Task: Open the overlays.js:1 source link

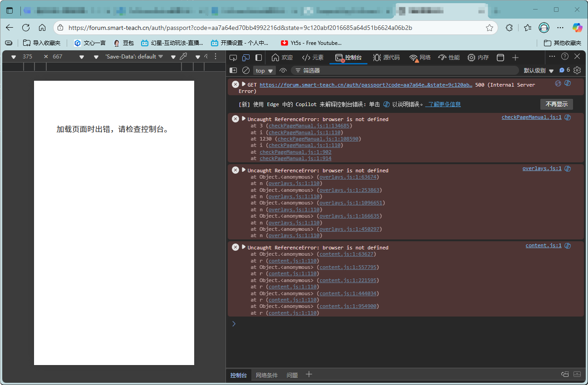Action: 542,168
